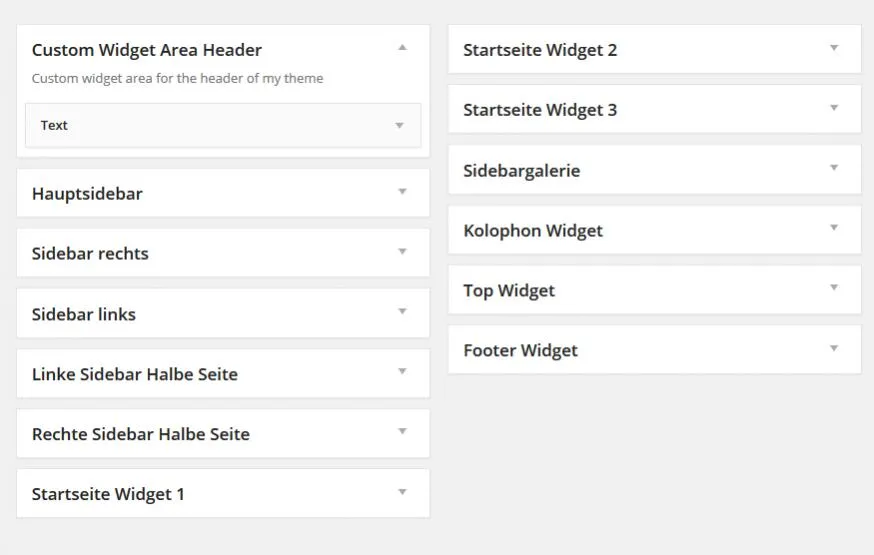Click the Custom Widget Area Header title
Screen dimensions: 874x555
147,50
